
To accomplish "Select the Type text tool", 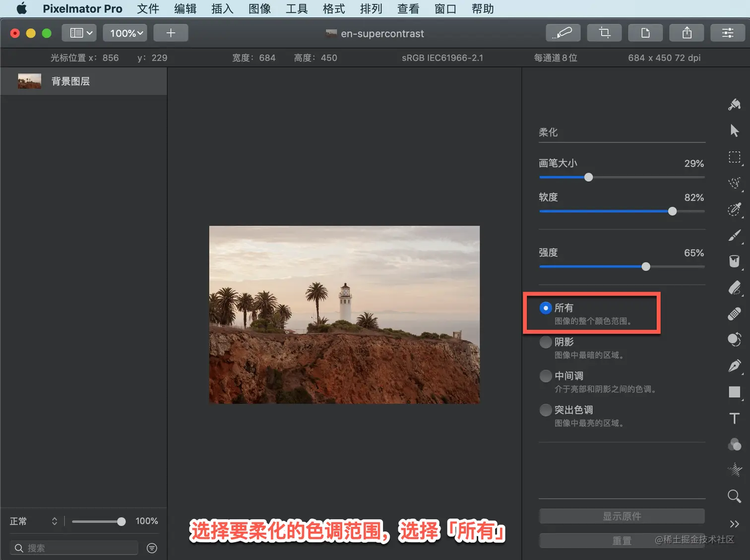I will [735, 418].
